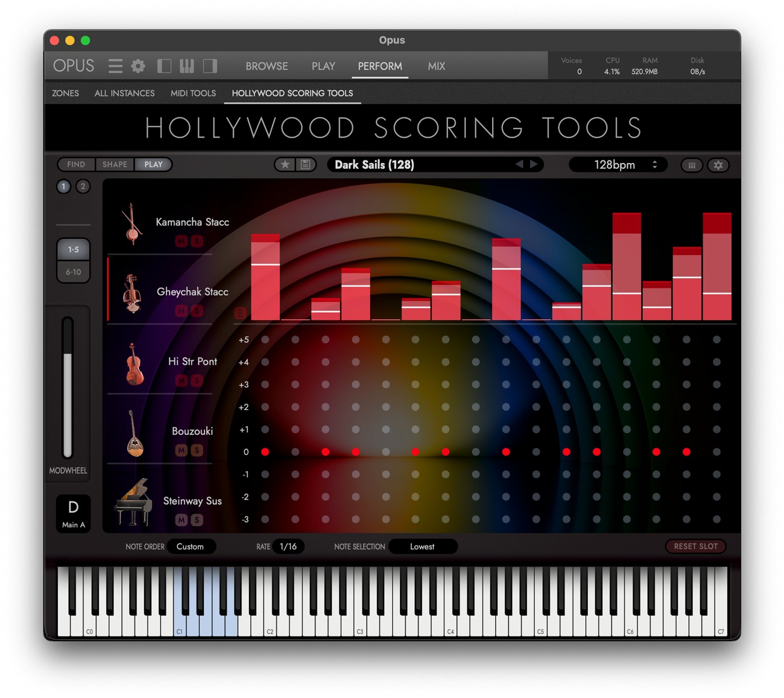Show slots 6-10
This screenshot has width=784, height=698.
point(74,272)
